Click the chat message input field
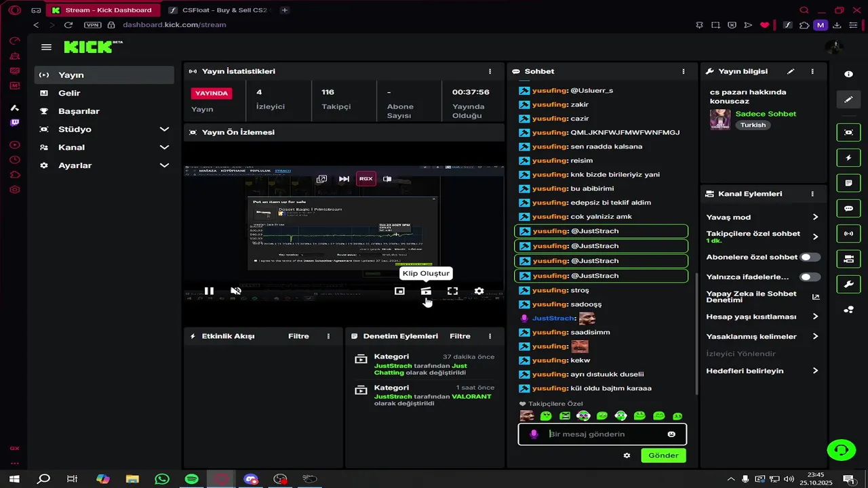 pyautogui.click(x=602, y=434)
